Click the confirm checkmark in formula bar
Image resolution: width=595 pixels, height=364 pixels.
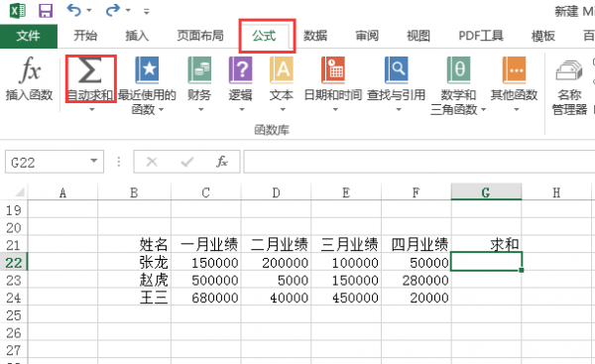(187, 162)
